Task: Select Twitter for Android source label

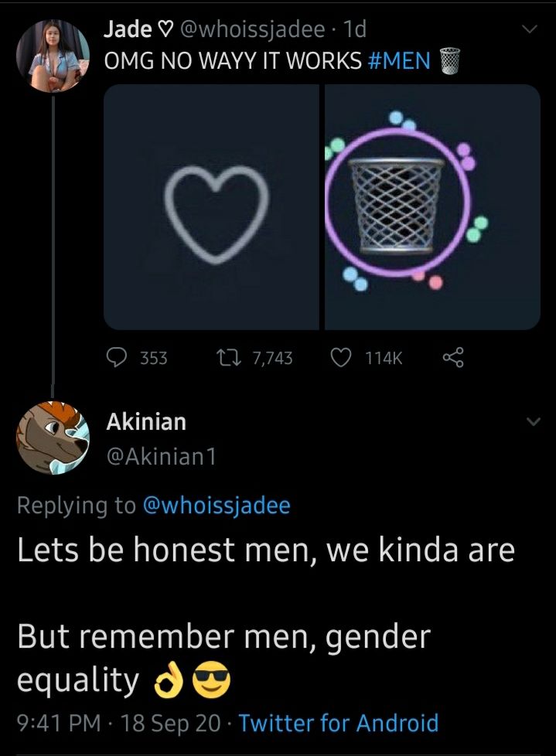Action: click(x=339, y=724)
